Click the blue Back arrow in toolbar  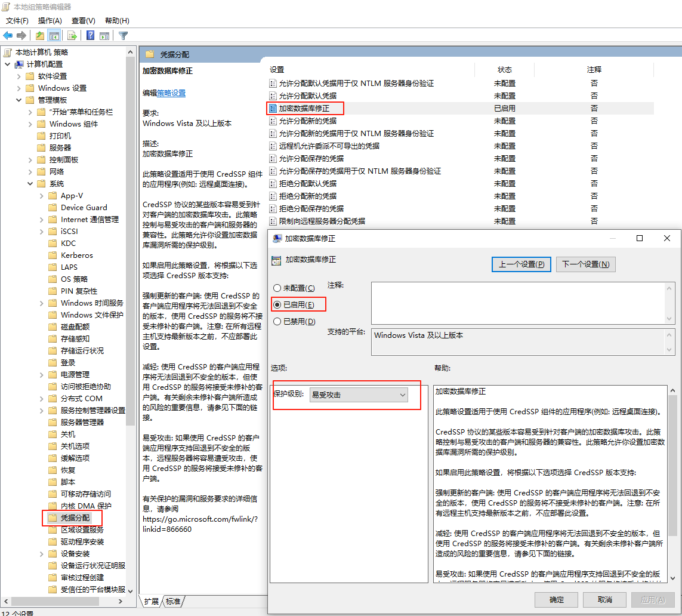[x=8, y=35]
